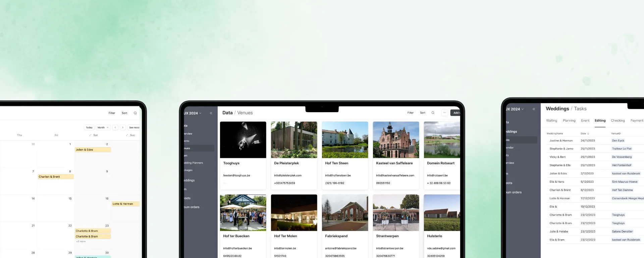Screen dimensions: 644x258
Task: Click Filter in the Venues window
Action: point(410,113)
